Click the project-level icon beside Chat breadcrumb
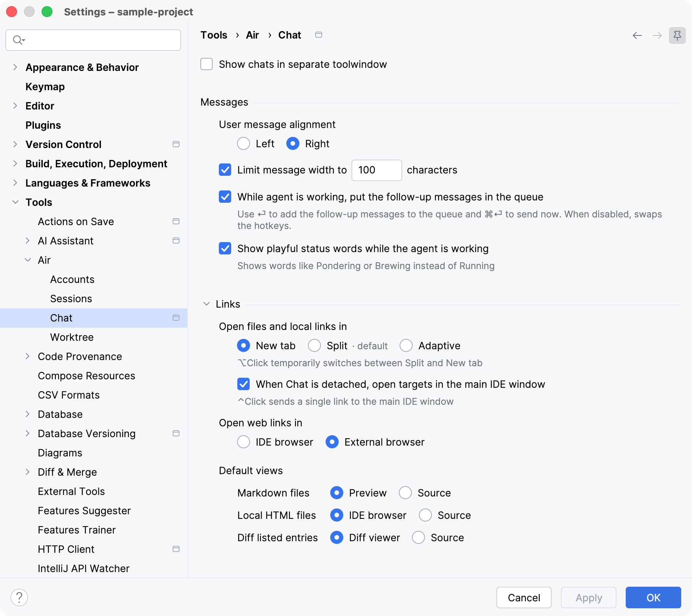Screen dimensions: 692x616 [x=319, y=35]
